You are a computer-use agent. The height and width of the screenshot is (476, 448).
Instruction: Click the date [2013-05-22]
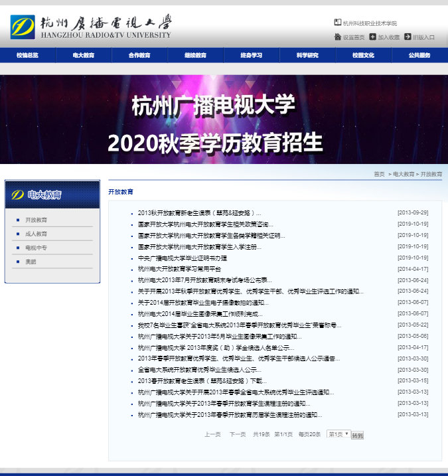[413, 325]
